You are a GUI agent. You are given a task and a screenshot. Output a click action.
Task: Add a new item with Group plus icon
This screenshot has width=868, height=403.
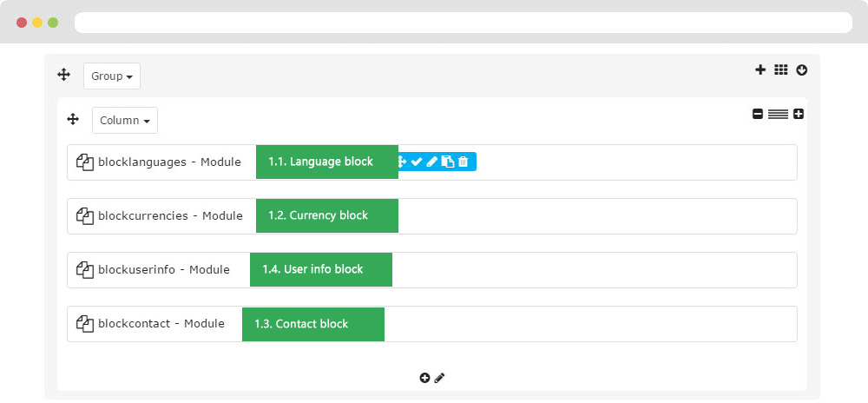click(x=760, y=69)
